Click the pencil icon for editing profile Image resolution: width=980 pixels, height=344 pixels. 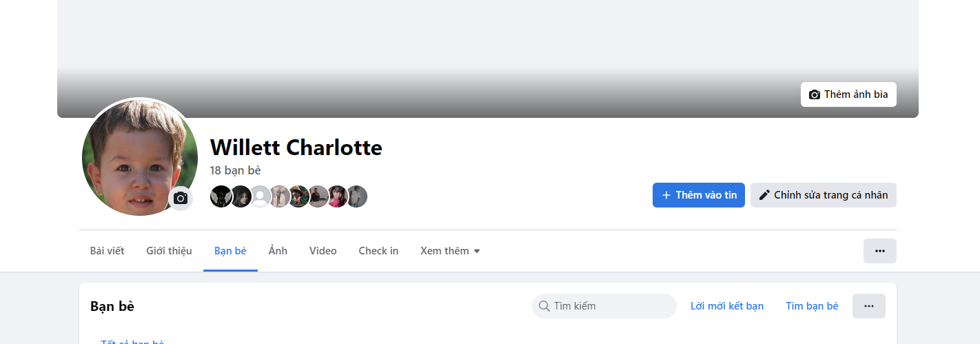coord(764,195)
